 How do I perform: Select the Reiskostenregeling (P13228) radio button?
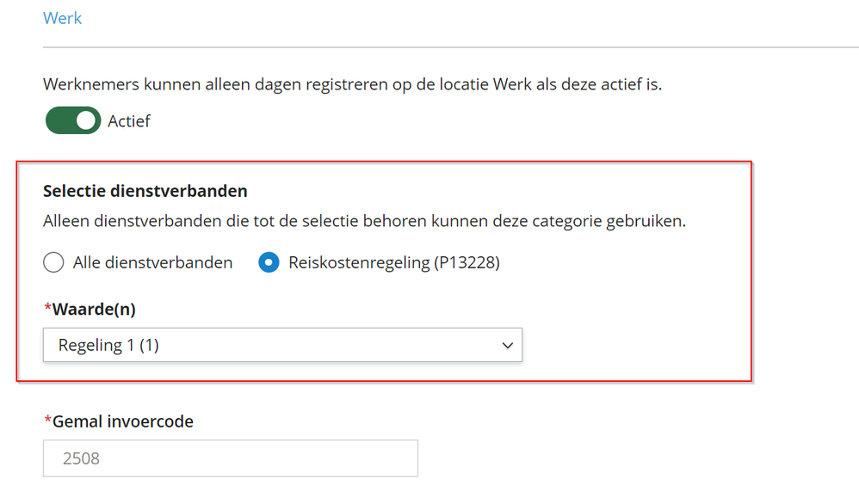point(269,262)
